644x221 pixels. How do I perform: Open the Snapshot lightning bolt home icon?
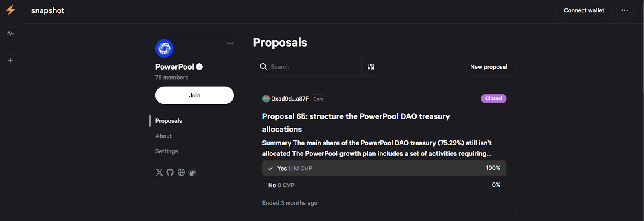click(x=11, y=10)
